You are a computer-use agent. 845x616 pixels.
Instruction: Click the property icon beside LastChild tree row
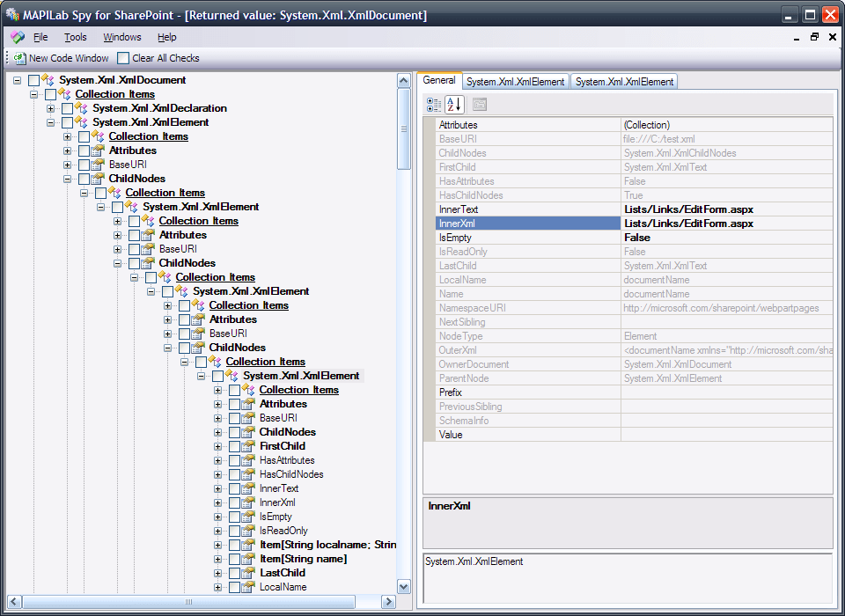(x=248, y=573)
